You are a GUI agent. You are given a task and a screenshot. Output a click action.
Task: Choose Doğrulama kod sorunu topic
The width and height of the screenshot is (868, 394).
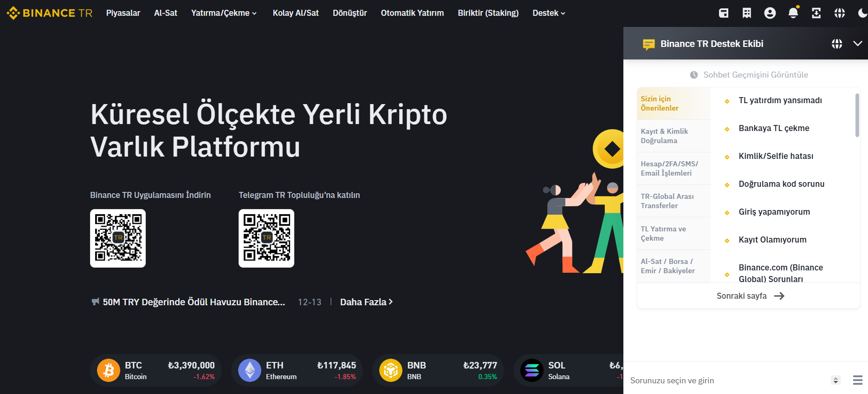782,184
